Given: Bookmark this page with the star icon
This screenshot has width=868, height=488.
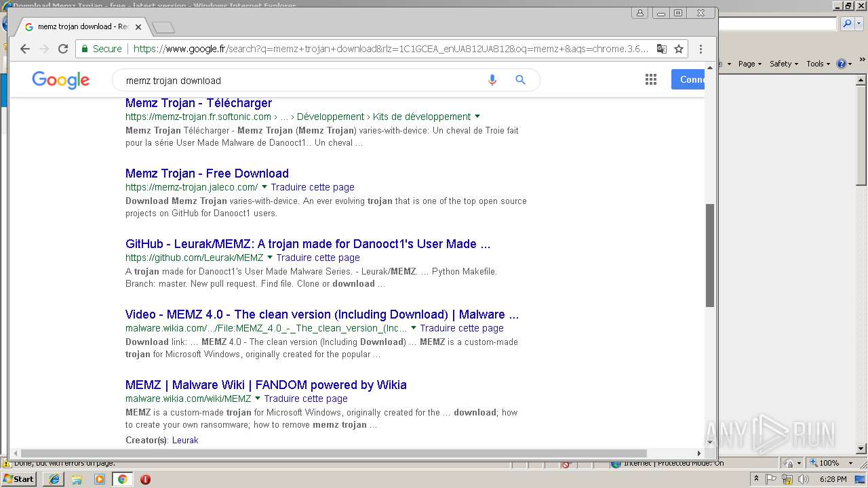Looking at the screenshot, I should (678, 49).
